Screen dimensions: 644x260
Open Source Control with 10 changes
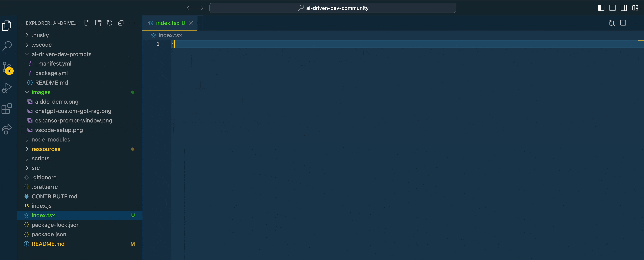(x=7, y=67)
